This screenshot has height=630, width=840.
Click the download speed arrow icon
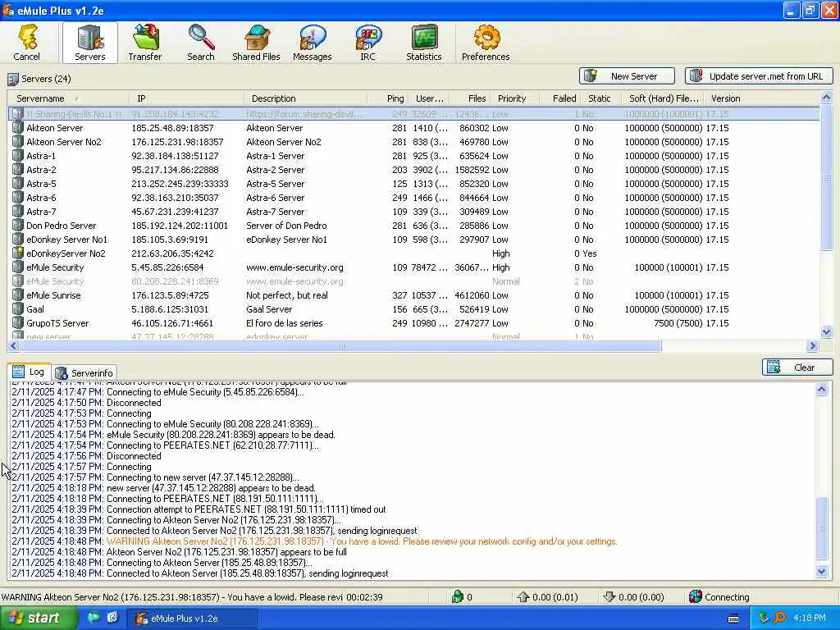coord(609,597)
